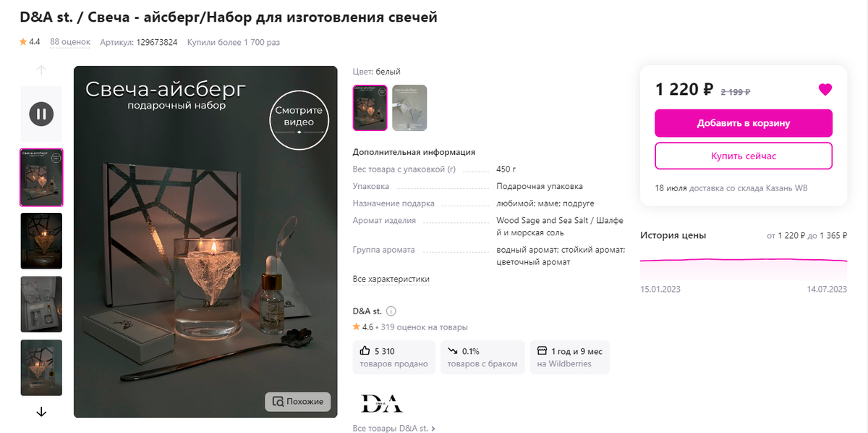Open seller info icon next to D&A st.
Image resolution: width=868 pixels, height=433 pixels.
(x=391, y=311)
